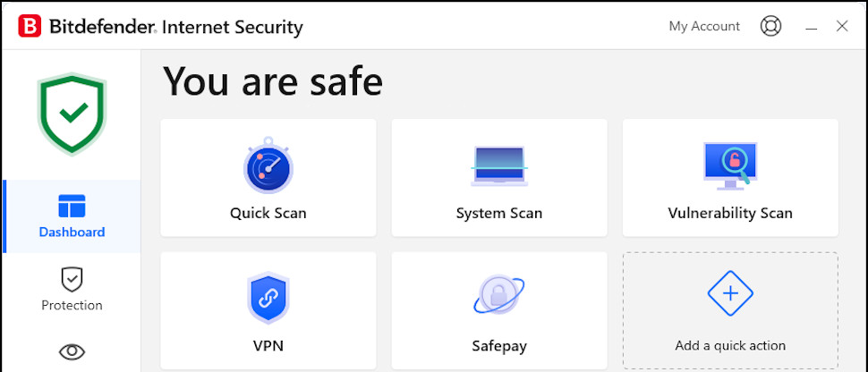Click the Safepay text label
The width and height of the screenshot is (868, 372).
(499, 347)
